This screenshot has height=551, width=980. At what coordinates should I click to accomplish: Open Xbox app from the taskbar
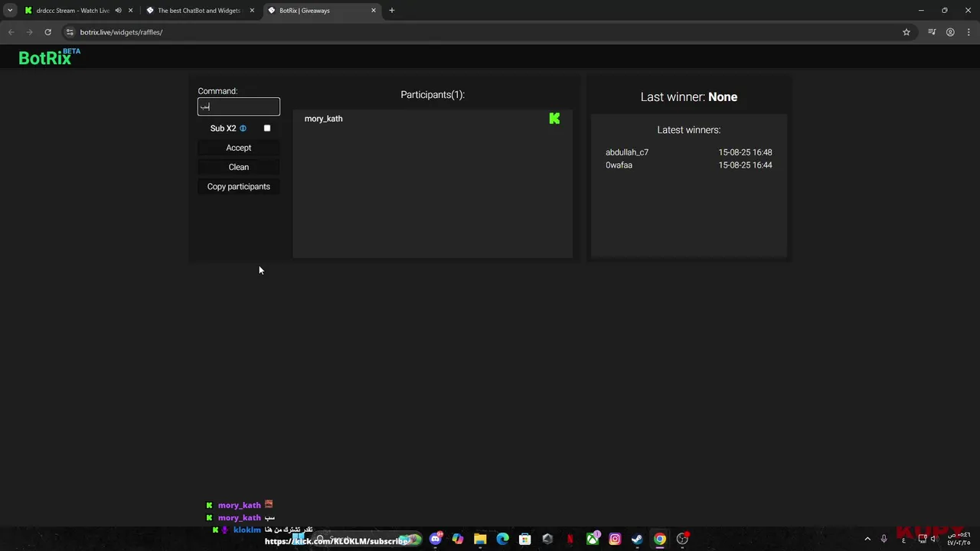tap(593, 539)
